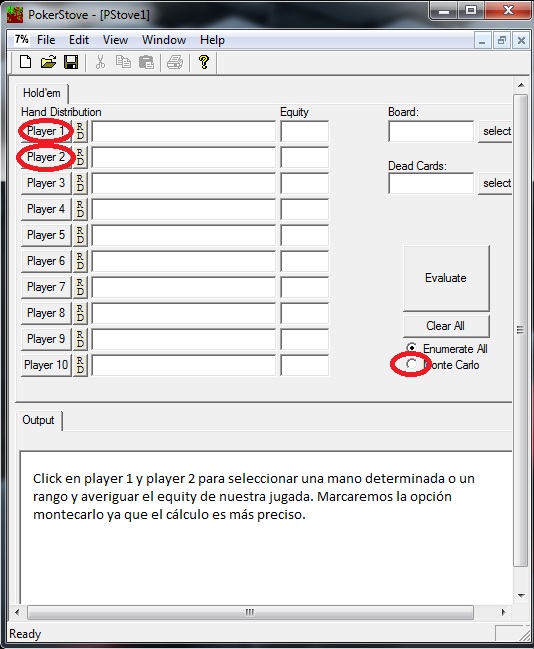Click the Player 10 button
The height and width of the screenshot is (649, 534).
click(46, 365)
